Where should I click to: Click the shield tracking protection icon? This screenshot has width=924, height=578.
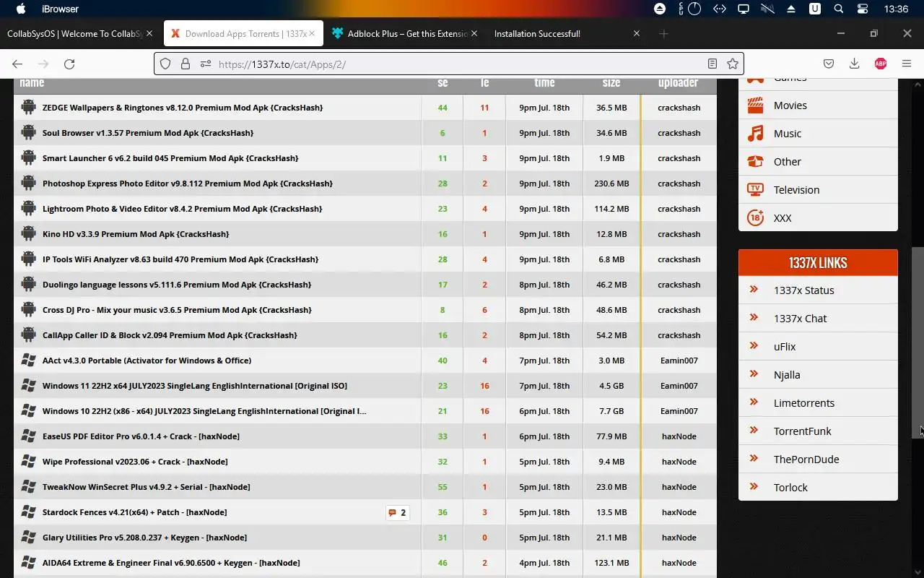pyautogui.click(x=165, y=64)
